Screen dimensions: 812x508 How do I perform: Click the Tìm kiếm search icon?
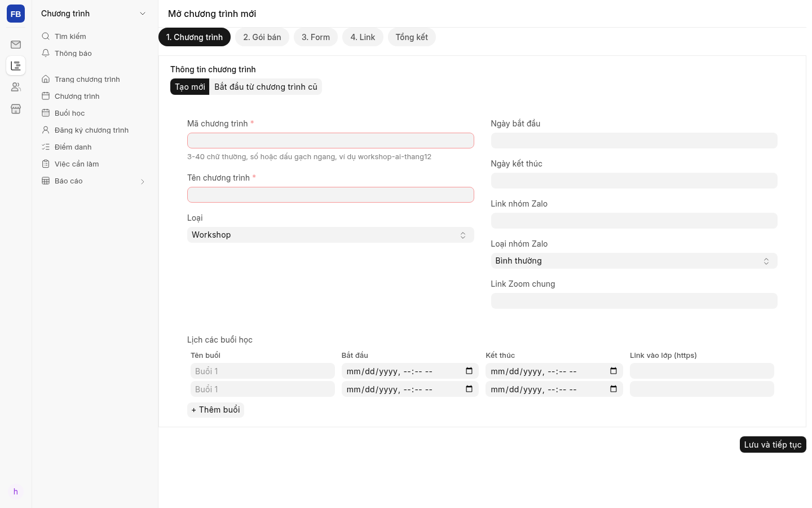[x=46, y=36]
